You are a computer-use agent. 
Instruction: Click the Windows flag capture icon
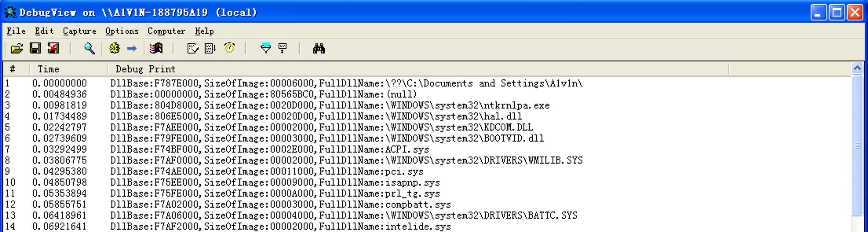(x=156, y=48)
